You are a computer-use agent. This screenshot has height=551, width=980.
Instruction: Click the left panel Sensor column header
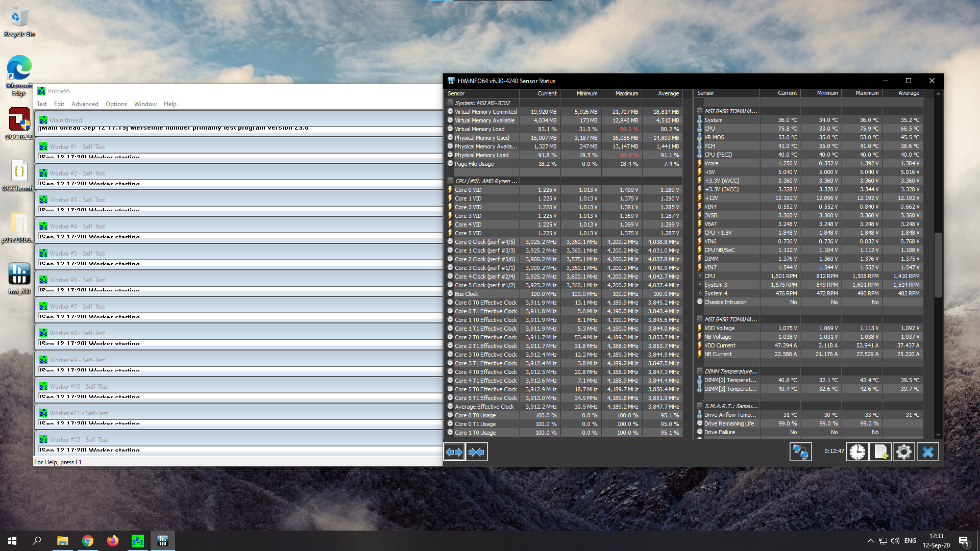(481, 93)
